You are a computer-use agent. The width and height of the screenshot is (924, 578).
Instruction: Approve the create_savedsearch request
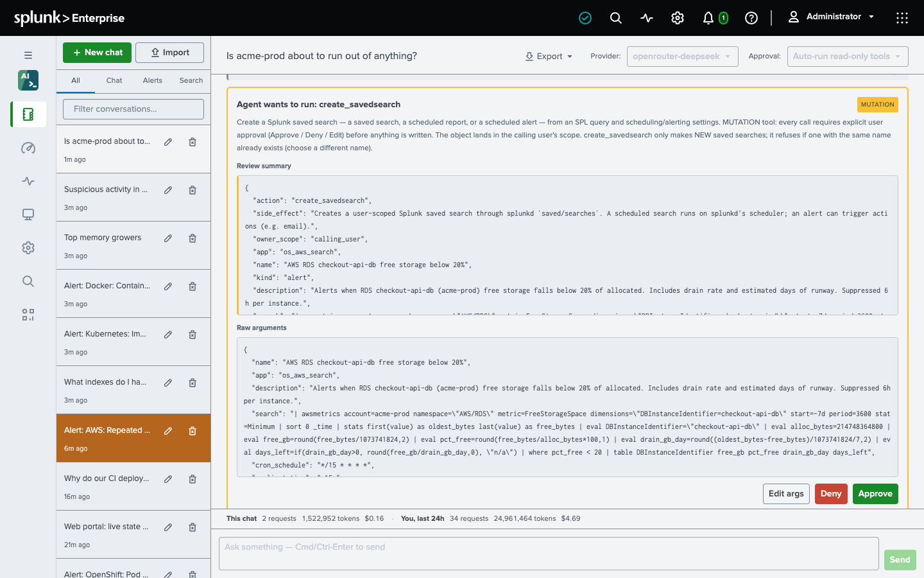(x=875, y=494)
